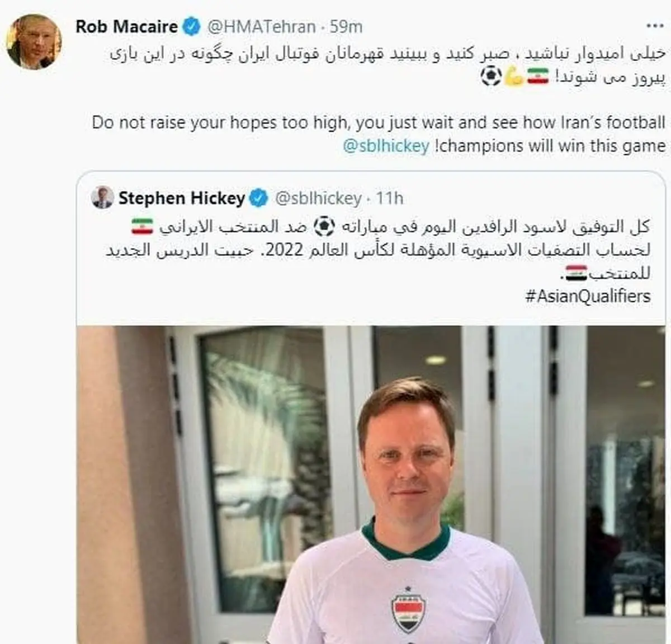
Task: Click Rob Macaire's blue verified badge
Action: pos(192,26)
